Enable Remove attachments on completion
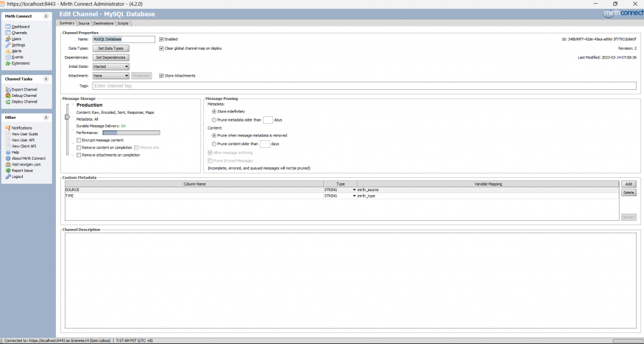The height and width of the screenshot is (344, 644). (79, 155)
